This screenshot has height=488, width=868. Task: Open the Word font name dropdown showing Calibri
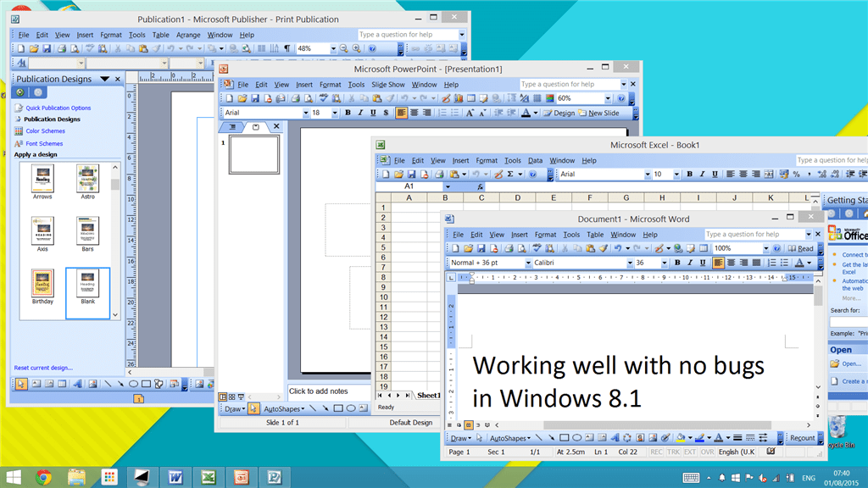click(x=630, y=263)
